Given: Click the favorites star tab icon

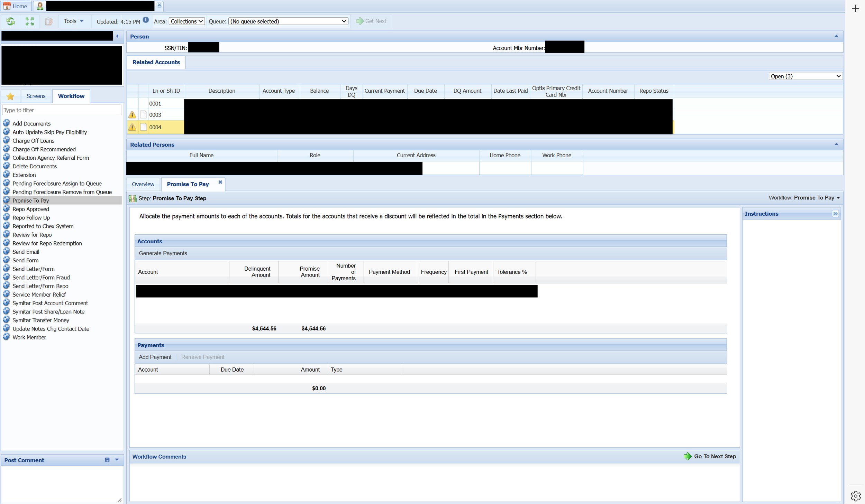Looking at the screenshot, I should 10,96.
